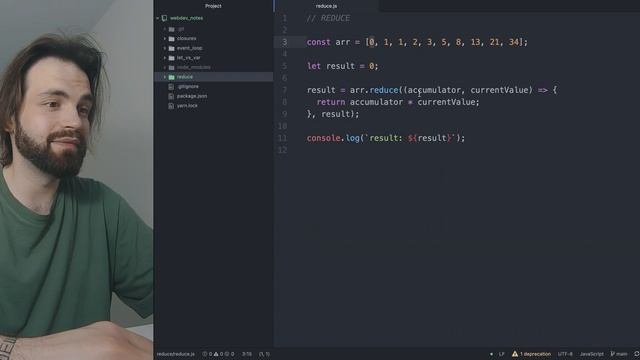
Task: Click the deprecation warning triangle icon
Action: [x=515, y=354]
